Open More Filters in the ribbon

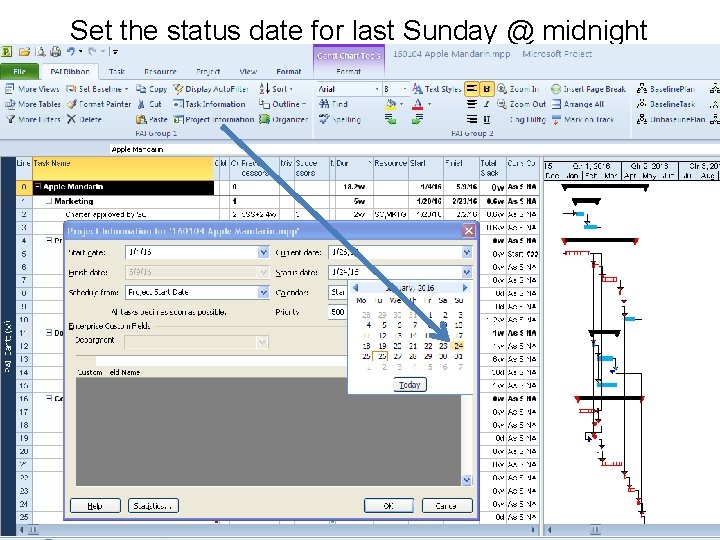(x=33, y=119)
